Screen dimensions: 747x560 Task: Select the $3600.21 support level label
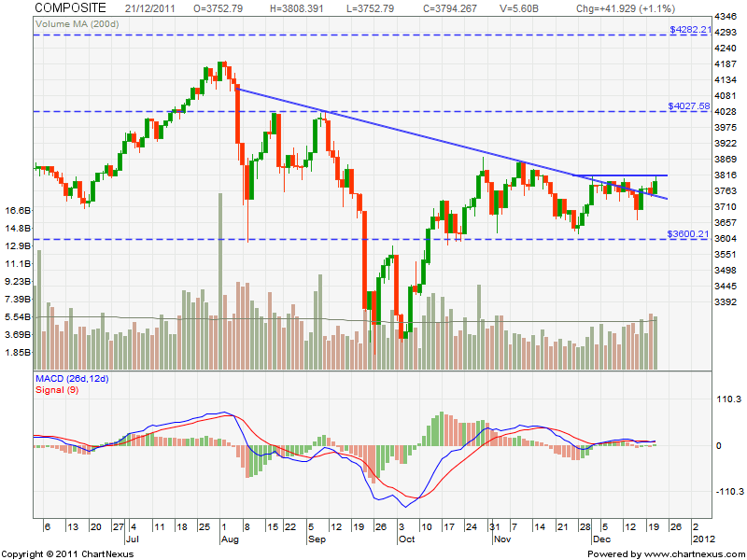690,234
